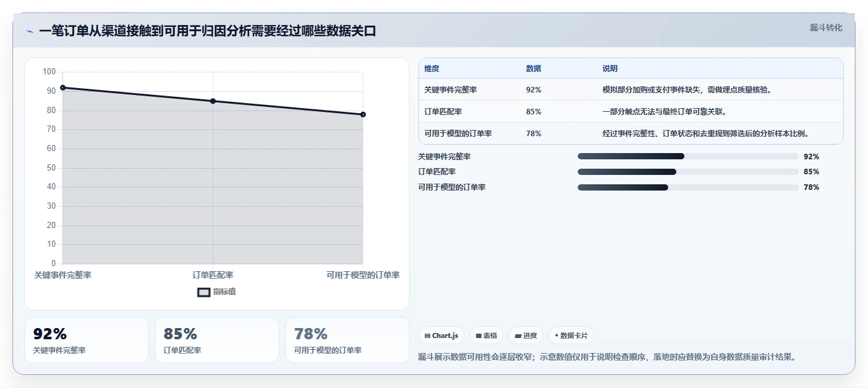Click the 数据卡片 chip
Screen dimensions: 868x388
click(571, 336)
